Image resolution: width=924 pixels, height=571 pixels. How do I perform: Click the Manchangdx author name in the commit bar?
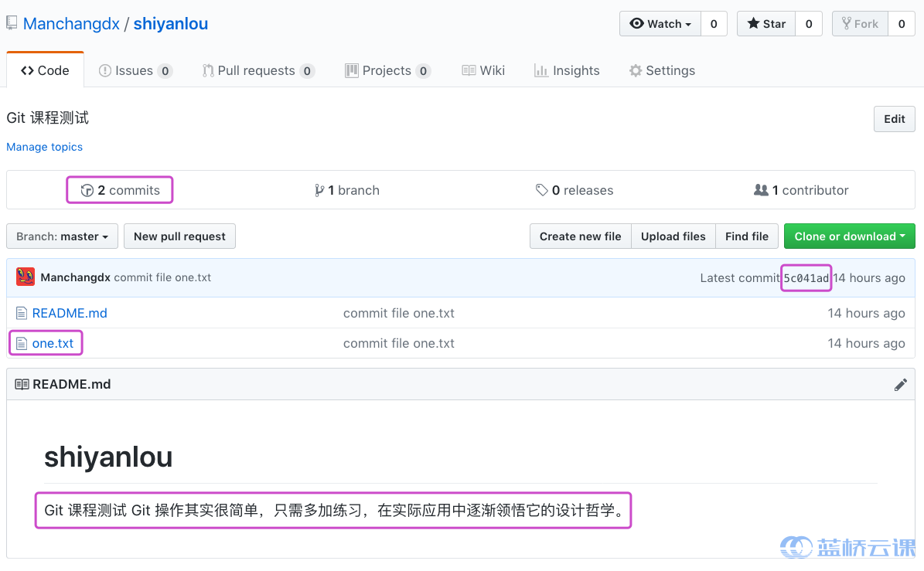pos(76,277)
